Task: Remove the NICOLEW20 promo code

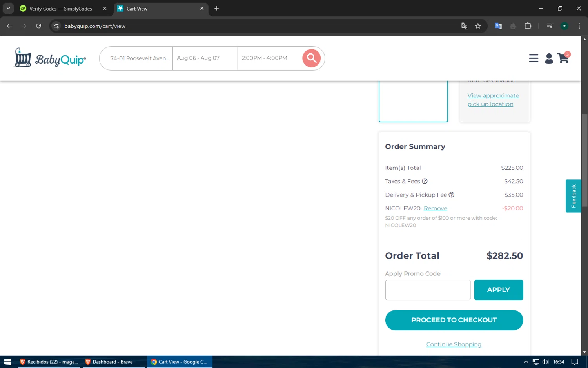Action: pyautogui.click(x=435, y=208)
